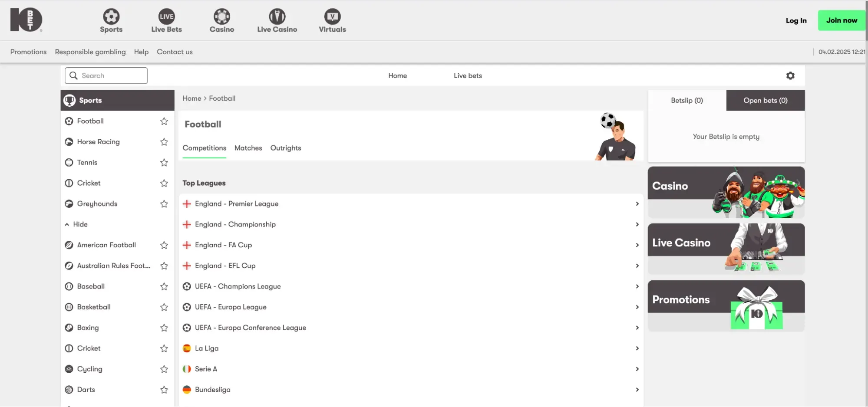Click the Tennis sidebar icon
868x407 pixels.
[69, 163]
